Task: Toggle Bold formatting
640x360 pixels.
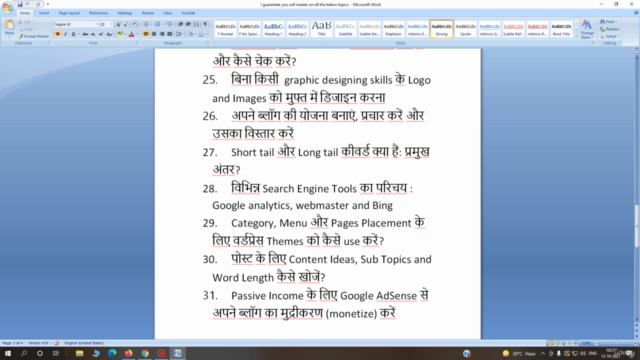Action: (x=58, y=34)
